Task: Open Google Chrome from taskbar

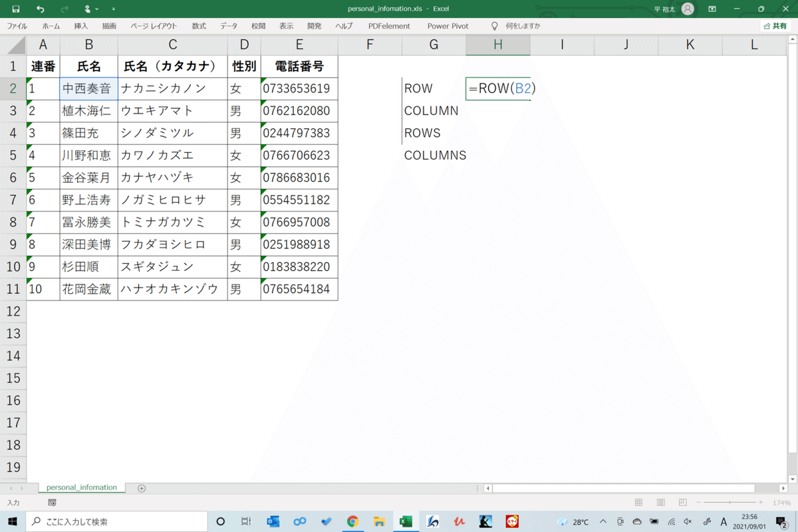Action: point(352,522)
